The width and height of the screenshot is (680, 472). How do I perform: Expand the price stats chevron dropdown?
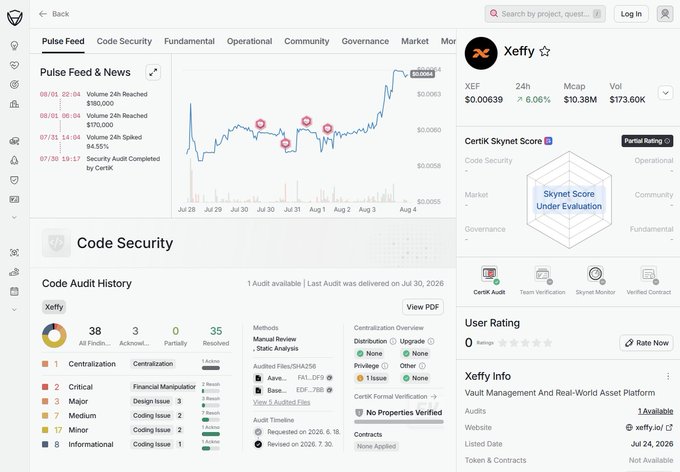coord(666,93)
